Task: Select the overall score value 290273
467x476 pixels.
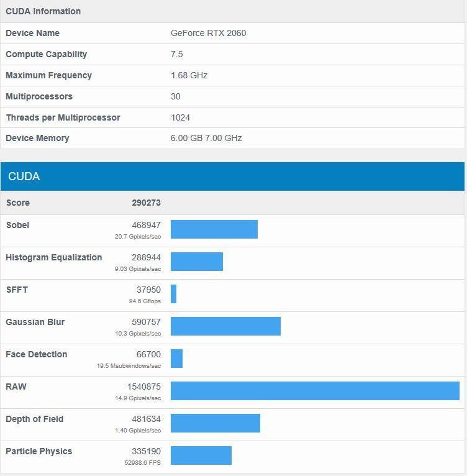Action: coord(146,203)
